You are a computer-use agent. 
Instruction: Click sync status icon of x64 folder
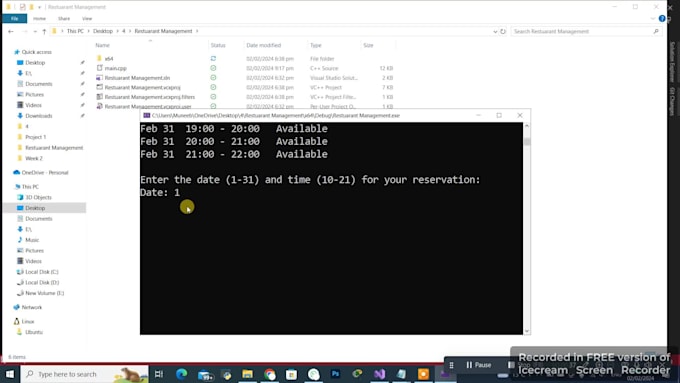tap(213, 59)
